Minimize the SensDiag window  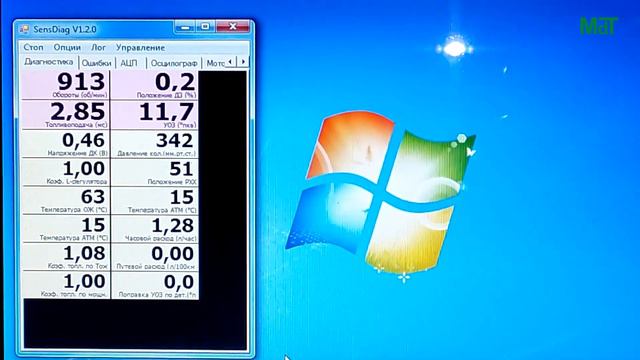[x=185, y=27]
